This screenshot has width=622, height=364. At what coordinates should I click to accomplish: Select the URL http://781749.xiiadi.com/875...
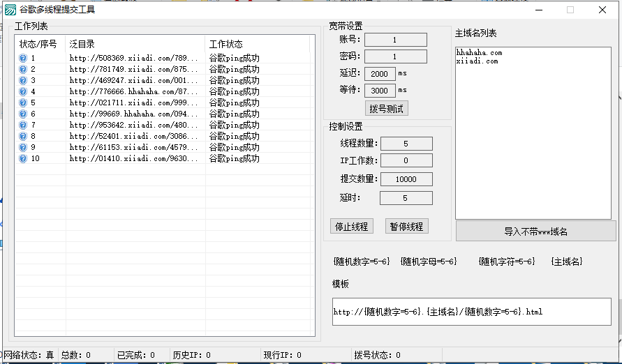(x=133, y=69)
